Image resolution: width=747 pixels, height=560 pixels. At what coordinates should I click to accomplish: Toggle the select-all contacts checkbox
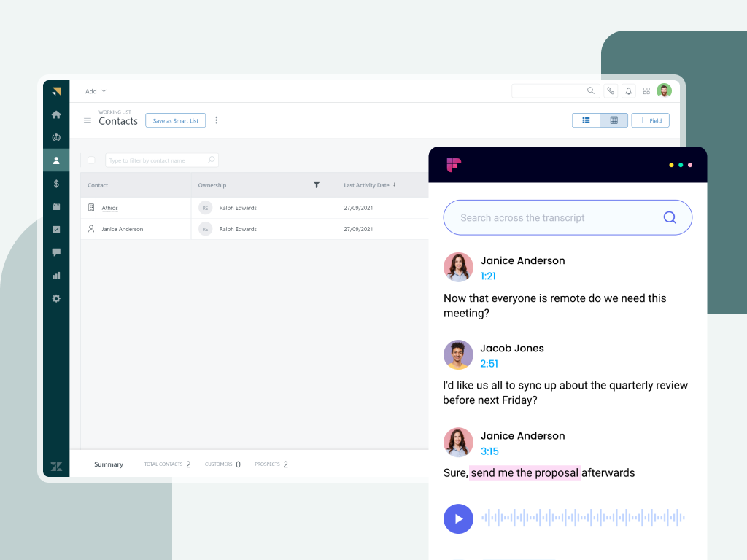pyautogui.click(x=91, y=160)
